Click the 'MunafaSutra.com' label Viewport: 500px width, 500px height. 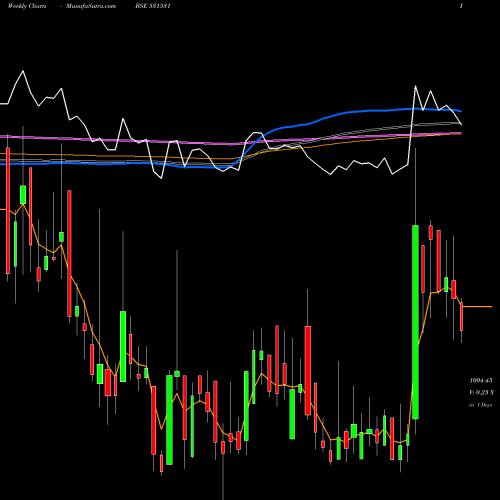tap(91, 6)
